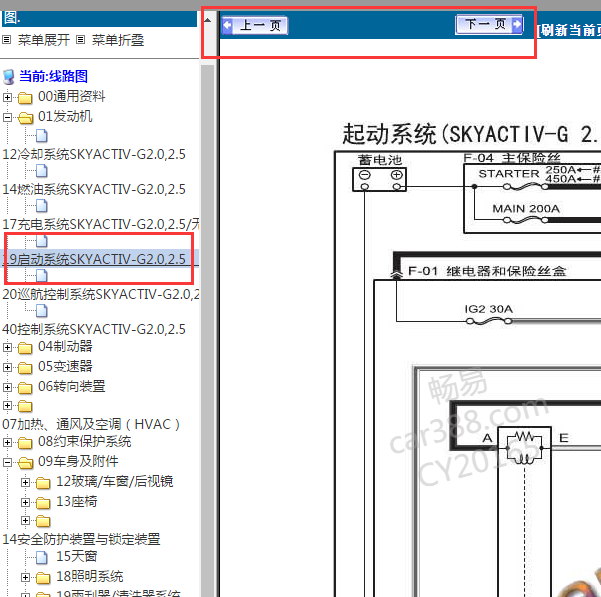
Task: Expand the 18照明系统 subfolder
Action: [x=25, y=577]
